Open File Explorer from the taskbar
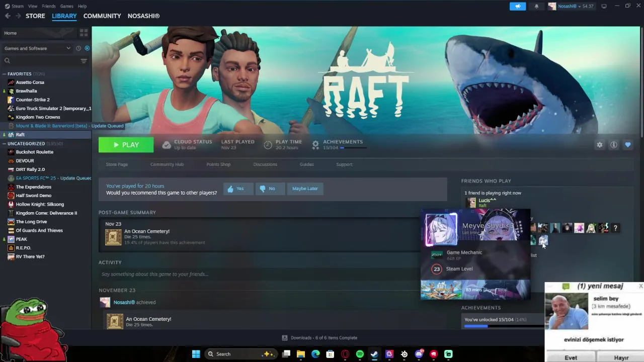This screenshot has height=362, width=644. pos(301,354)
